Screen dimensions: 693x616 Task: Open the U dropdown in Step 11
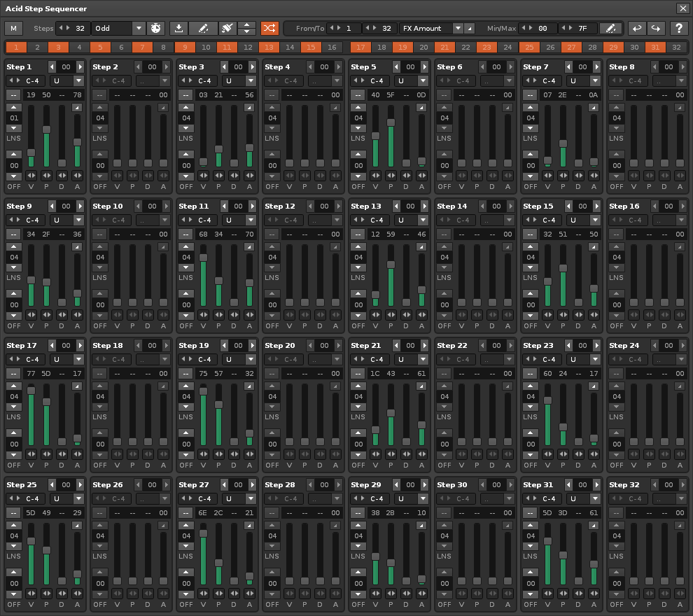click(239, 220)
